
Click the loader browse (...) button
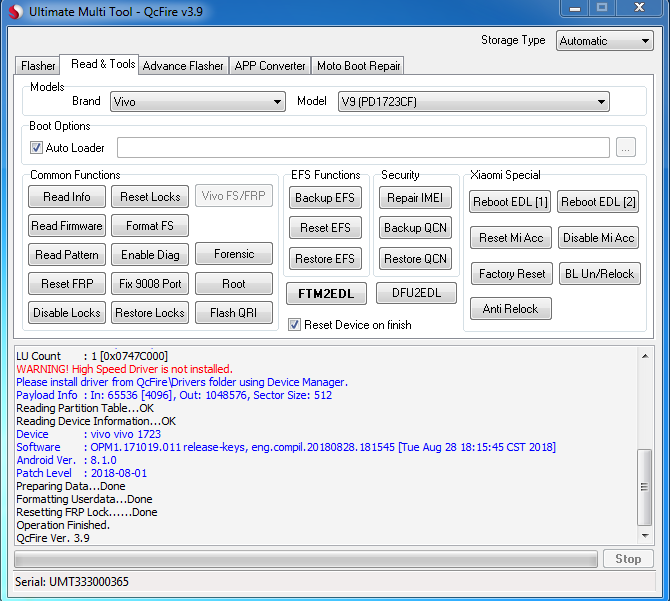pyautogui.click(x=626, y=148)
